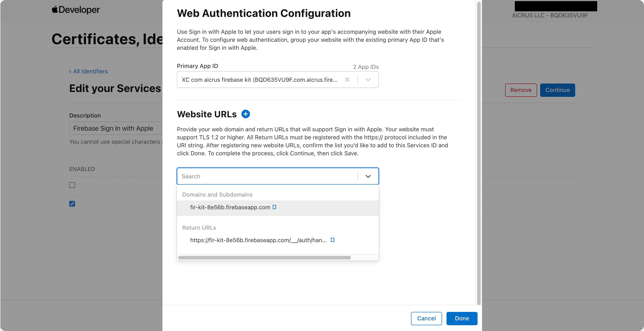Go back via All Identifiers link

89,71
